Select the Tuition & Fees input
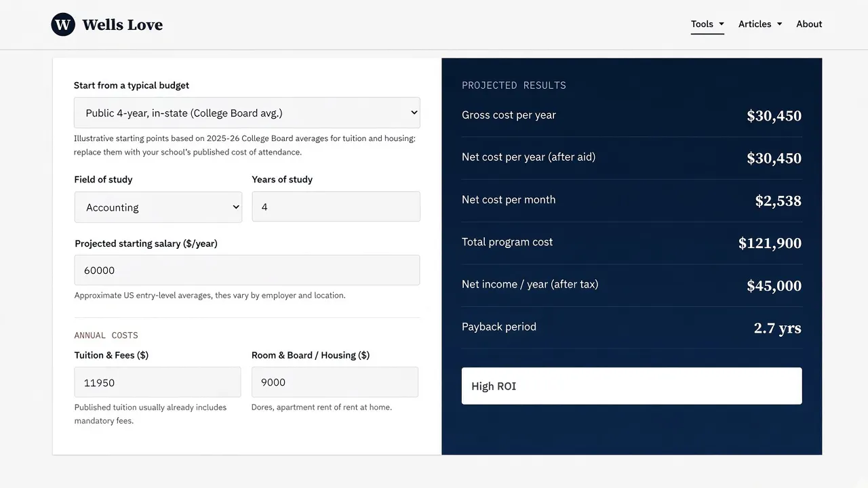 [157, 382]
